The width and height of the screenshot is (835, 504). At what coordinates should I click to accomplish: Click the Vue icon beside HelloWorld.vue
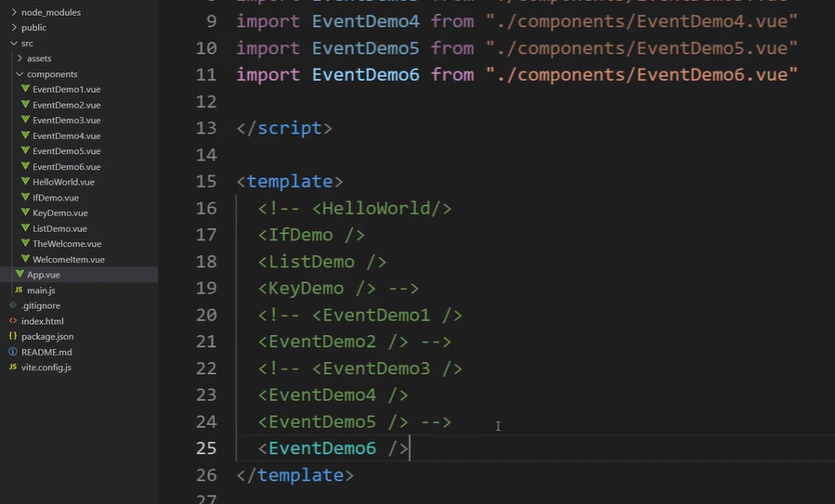pos(25,182)
